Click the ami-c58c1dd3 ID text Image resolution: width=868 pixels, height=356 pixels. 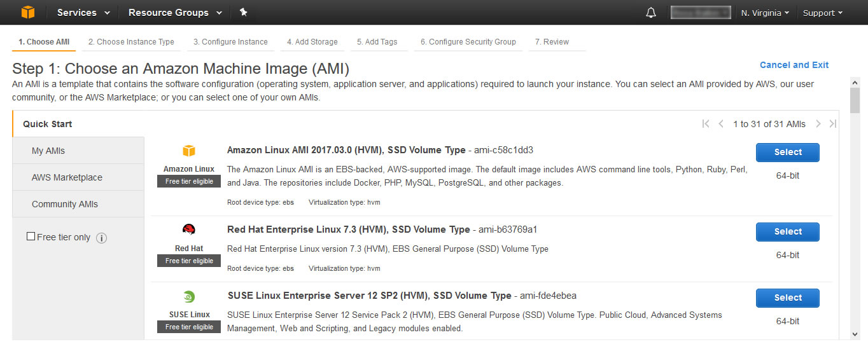(503, 151)
